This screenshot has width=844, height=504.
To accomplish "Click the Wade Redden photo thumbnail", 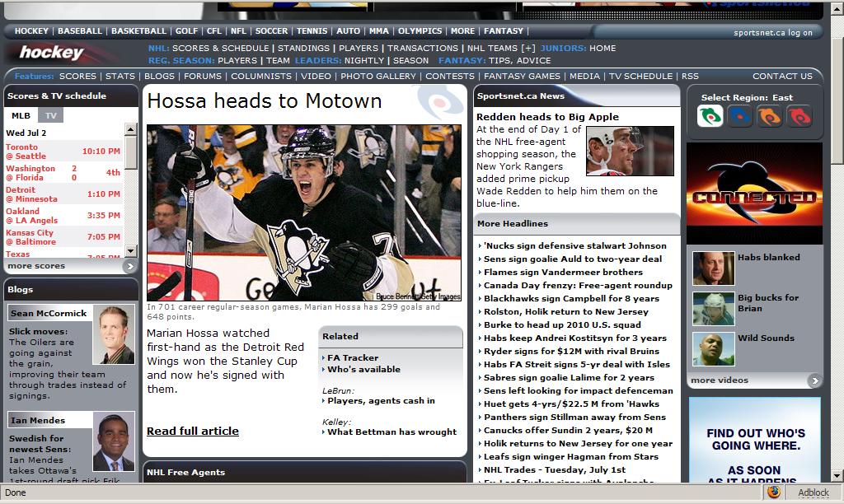I will 630,152.
